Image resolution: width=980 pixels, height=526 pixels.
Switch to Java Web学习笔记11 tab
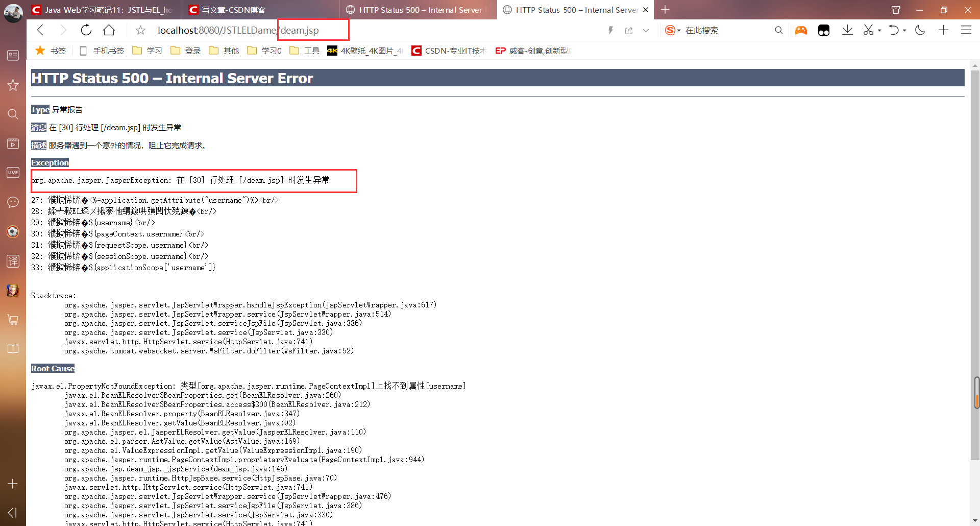105,10
